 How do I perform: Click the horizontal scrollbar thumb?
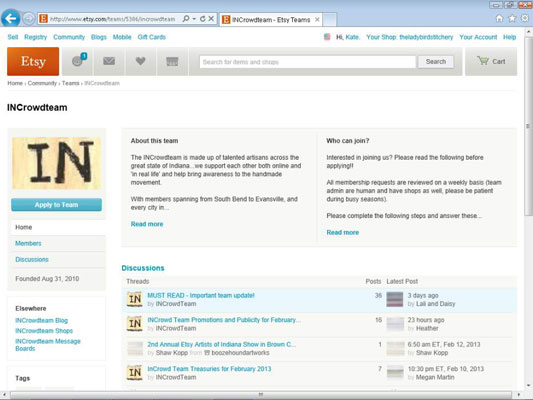[261, 395]
